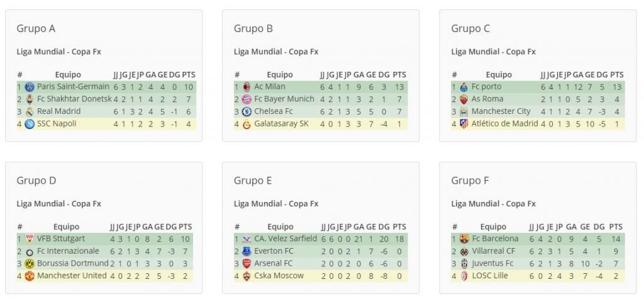Viewport: 644px width, 299px height.
Task: Click the Ac Milan crest icon
Action: [x=247, y=87]
